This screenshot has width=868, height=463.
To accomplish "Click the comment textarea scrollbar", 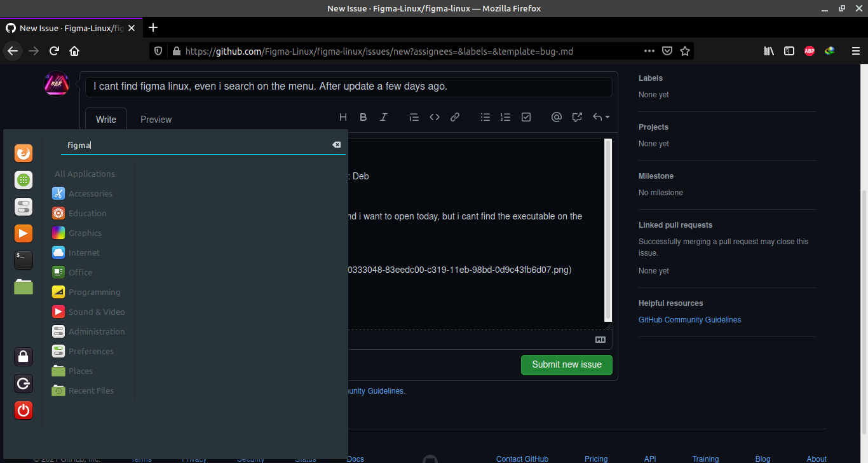I will tap(608, 230).
